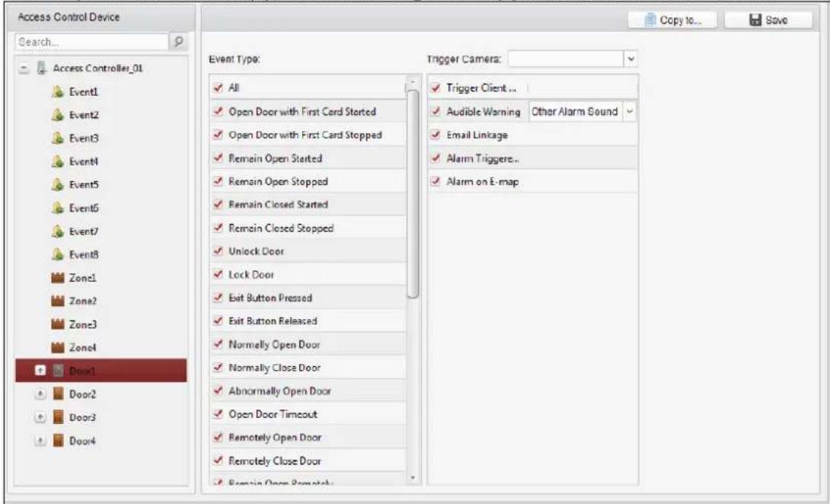Click the Door4 door icon

pos(58,441)
